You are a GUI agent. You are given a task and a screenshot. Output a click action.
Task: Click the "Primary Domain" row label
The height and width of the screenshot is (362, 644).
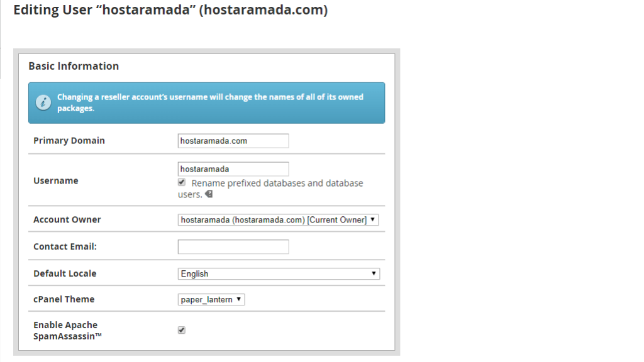[69, 141]
